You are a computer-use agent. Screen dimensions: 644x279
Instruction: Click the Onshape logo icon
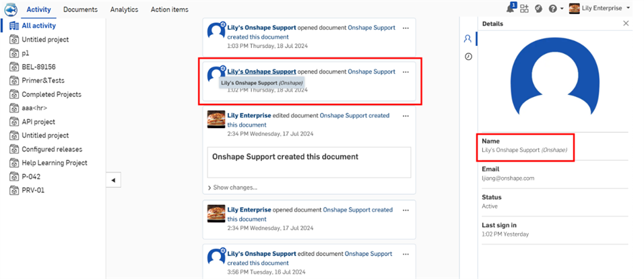(10, 9)
